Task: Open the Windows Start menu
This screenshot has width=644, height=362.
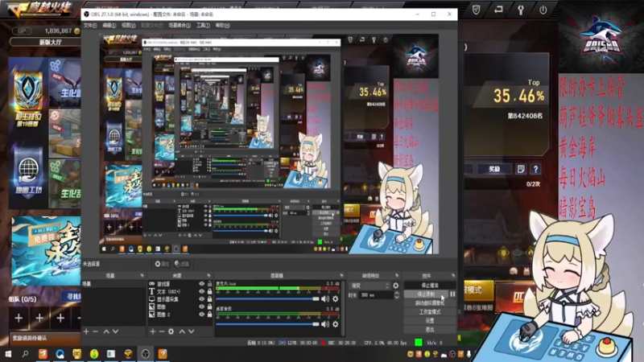Action: tap(8, 354)
